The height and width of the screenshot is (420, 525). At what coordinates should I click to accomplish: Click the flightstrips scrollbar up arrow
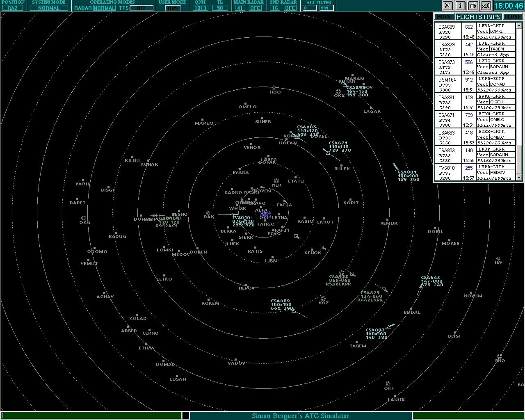click(519, 25)
